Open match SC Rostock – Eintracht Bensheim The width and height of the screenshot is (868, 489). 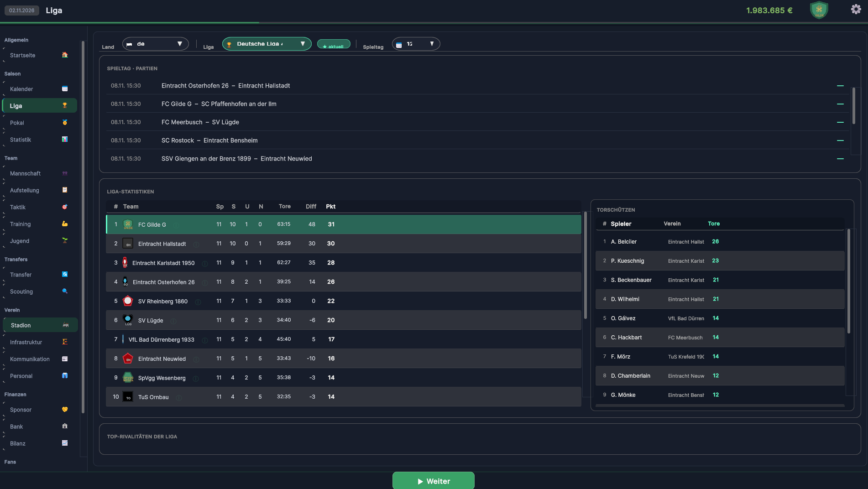point(478,140)
